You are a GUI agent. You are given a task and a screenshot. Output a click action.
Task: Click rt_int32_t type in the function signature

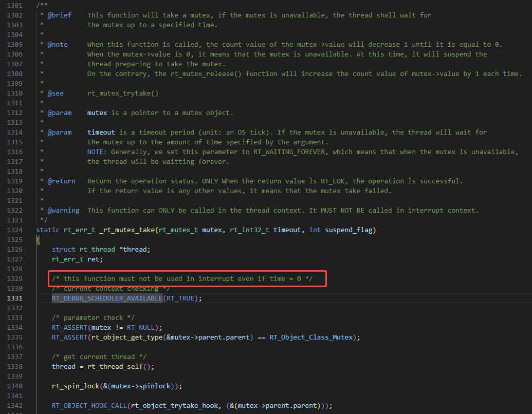point(249,230)
